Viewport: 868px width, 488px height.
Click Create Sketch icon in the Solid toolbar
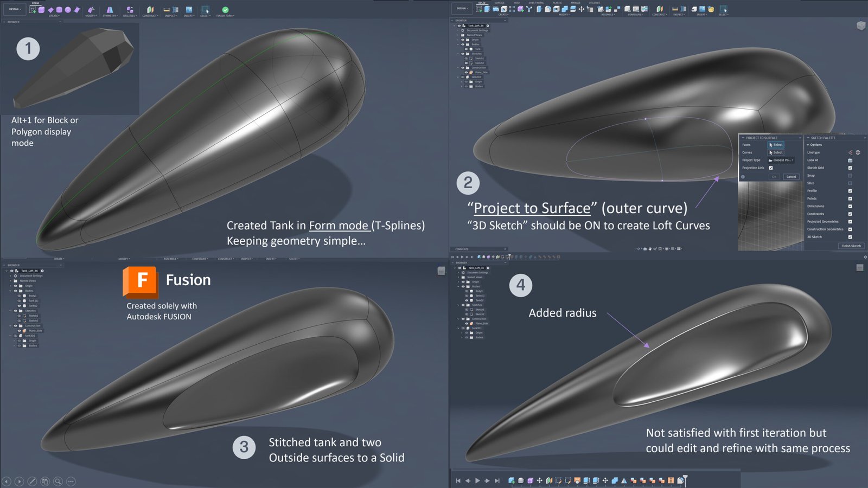pos(480,9)
